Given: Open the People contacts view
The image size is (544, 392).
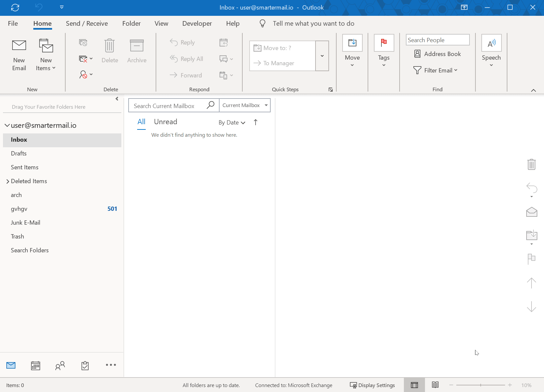Looking at the screenshot, I should coord(60,365).
